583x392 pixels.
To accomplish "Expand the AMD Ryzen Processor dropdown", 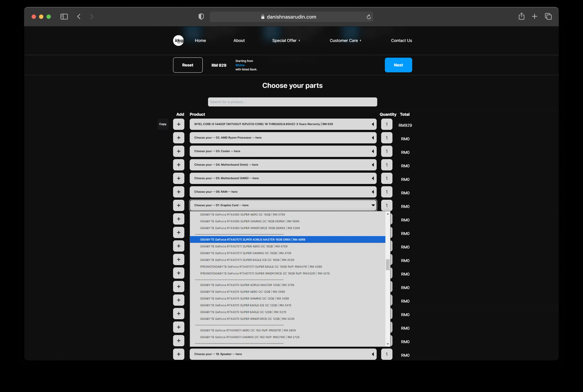I will pyautogui.click(x=283, y=138).
